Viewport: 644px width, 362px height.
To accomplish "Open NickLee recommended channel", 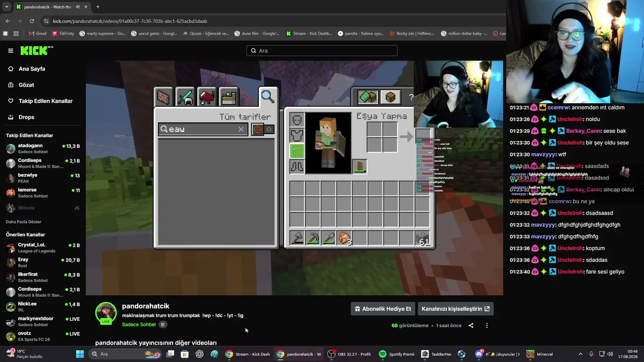I will point(43,307).
